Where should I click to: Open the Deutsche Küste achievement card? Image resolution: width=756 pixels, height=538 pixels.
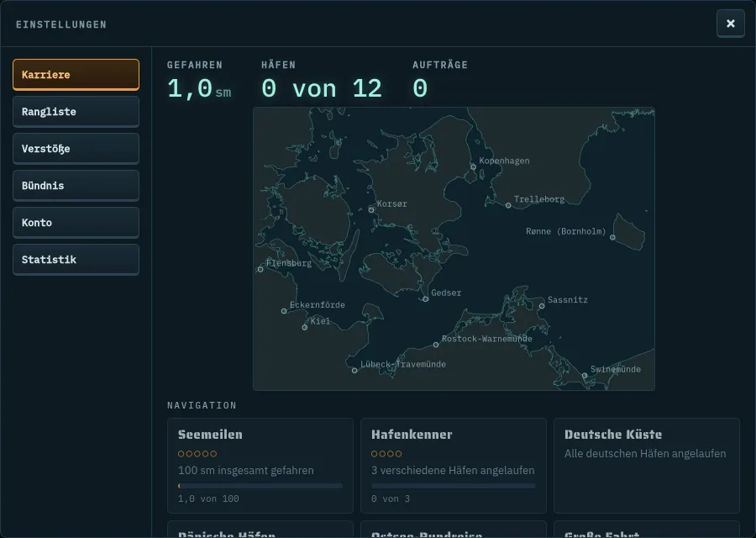(647, 466)
